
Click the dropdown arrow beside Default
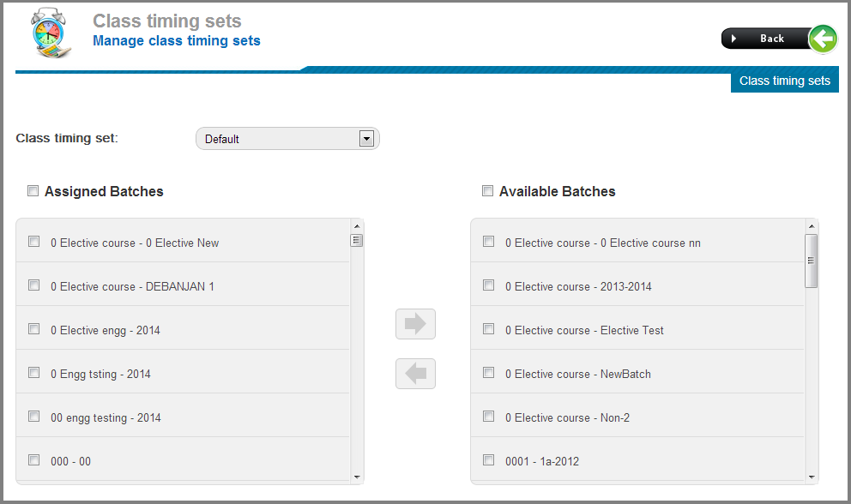(366, 139)
